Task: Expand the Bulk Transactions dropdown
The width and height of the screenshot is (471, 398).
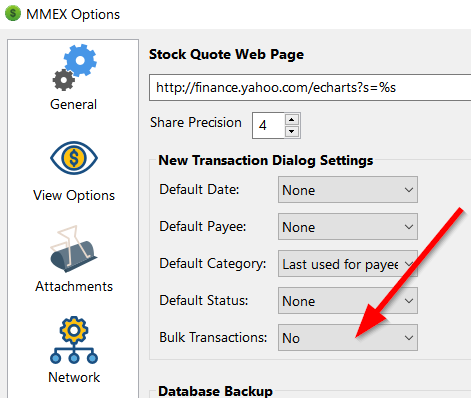Action: point(348,337)
